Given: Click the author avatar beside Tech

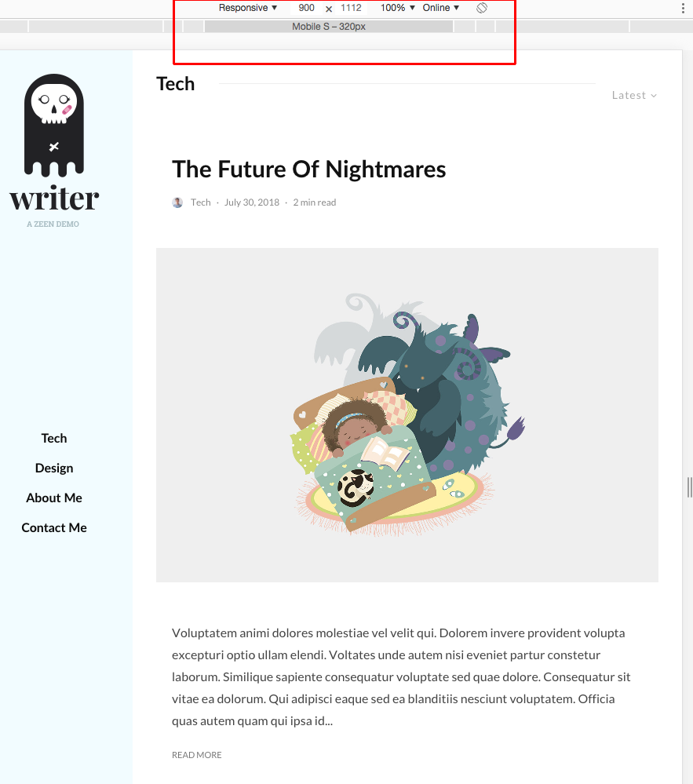Looking at the screenshot, I should click(x=177, y=202).
